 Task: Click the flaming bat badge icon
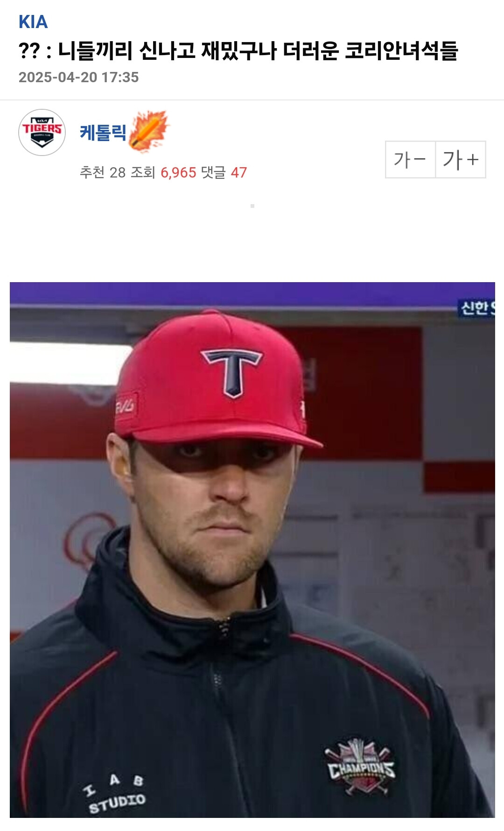click(x=148, y=131)
